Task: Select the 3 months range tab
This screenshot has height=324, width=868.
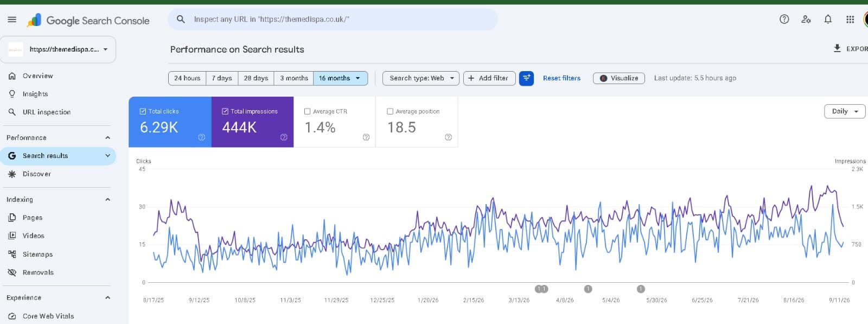Action: coord(293,78)
